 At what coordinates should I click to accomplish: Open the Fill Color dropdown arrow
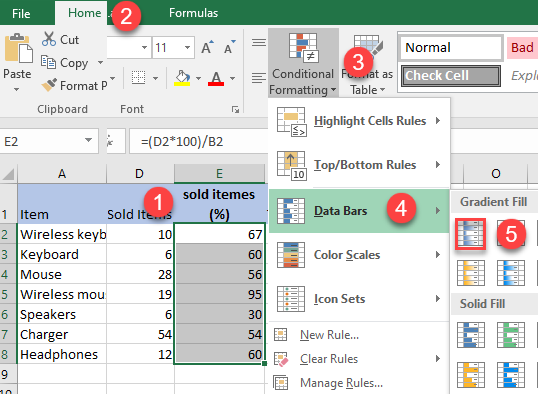click(x=198, y=78)
